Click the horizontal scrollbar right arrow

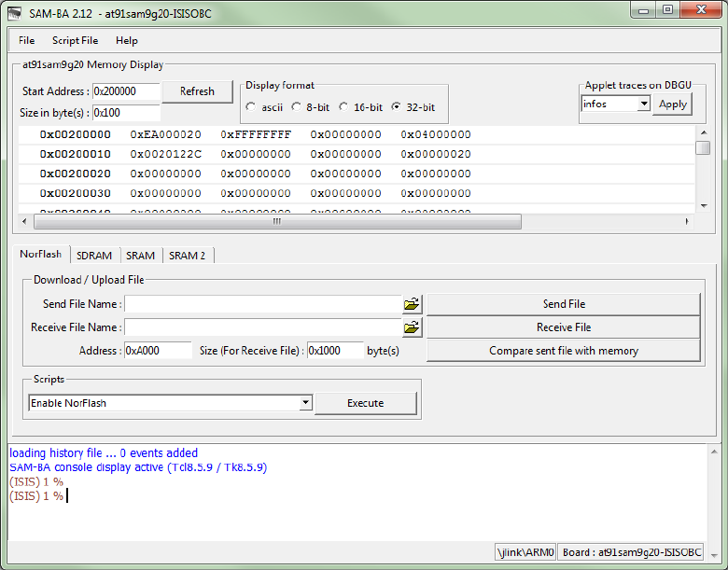tap(687, 221)
